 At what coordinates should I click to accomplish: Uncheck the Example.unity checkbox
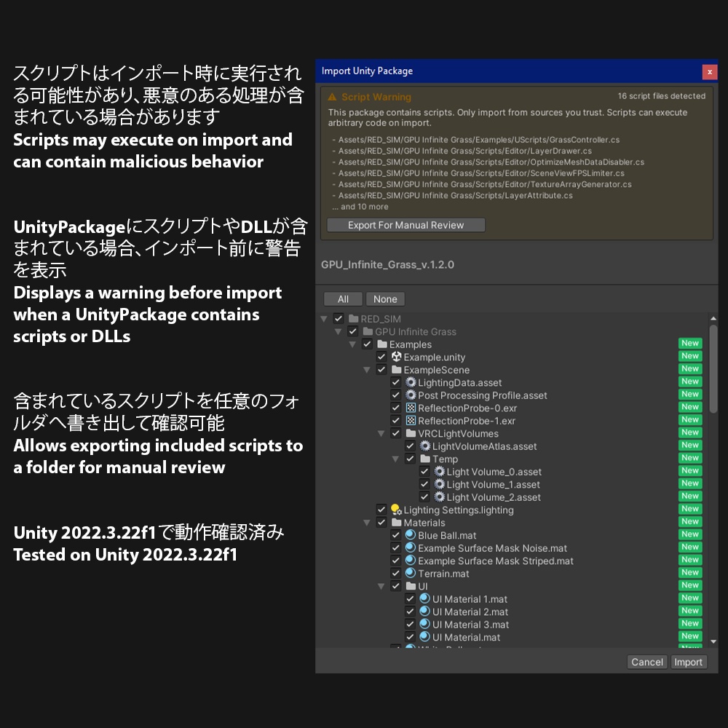point(381,357)
